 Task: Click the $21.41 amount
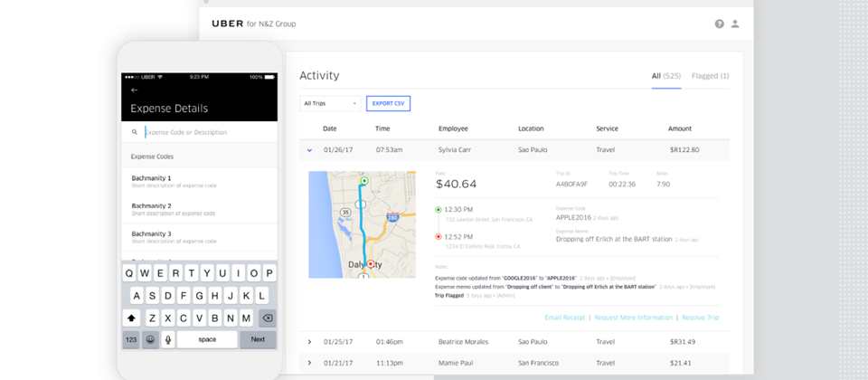tap(680, 363)
